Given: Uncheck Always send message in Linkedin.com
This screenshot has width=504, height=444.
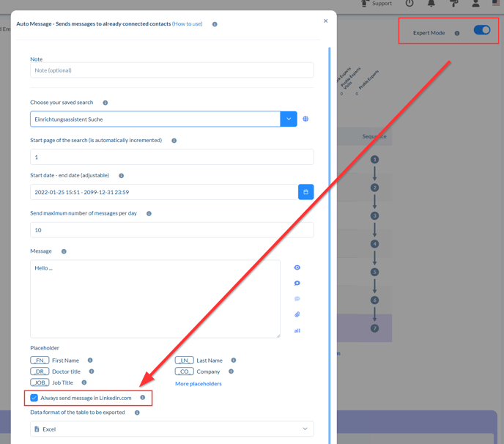Looking at the screenshot, I should pyautogui.click(x=34, y=398).
